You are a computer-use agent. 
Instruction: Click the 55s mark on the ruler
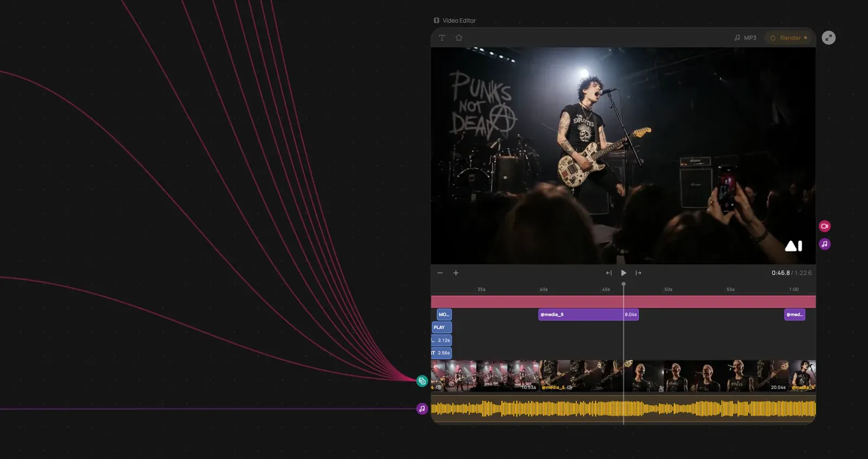point(731,290)
